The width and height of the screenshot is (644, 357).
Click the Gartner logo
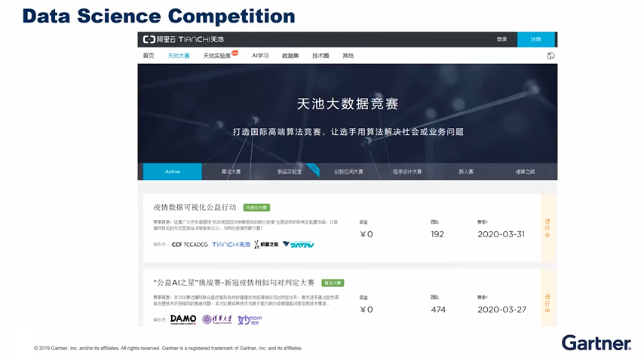coord(596,342)
